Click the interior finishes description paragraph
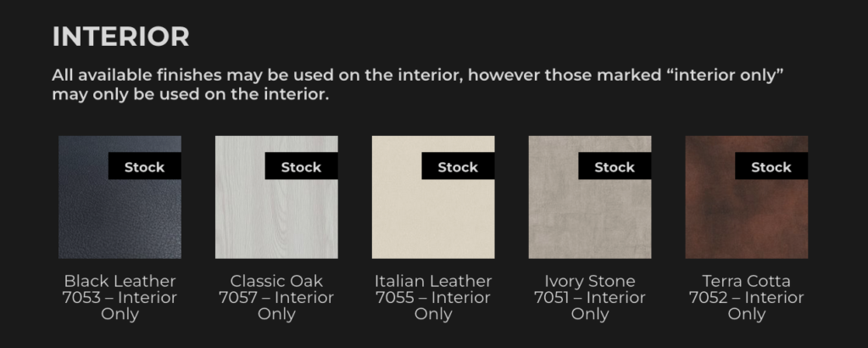This screenshot has height=348, width=868. click(x=415, y=84)
